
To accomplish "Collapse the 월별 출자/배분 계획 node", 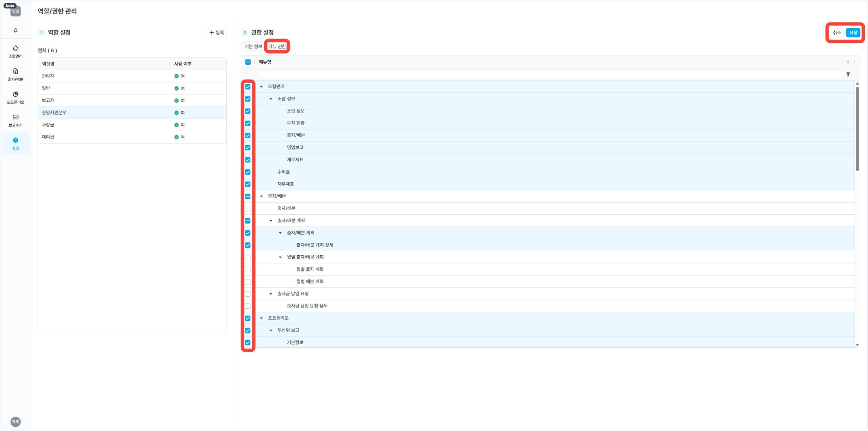I will point(280,257).
